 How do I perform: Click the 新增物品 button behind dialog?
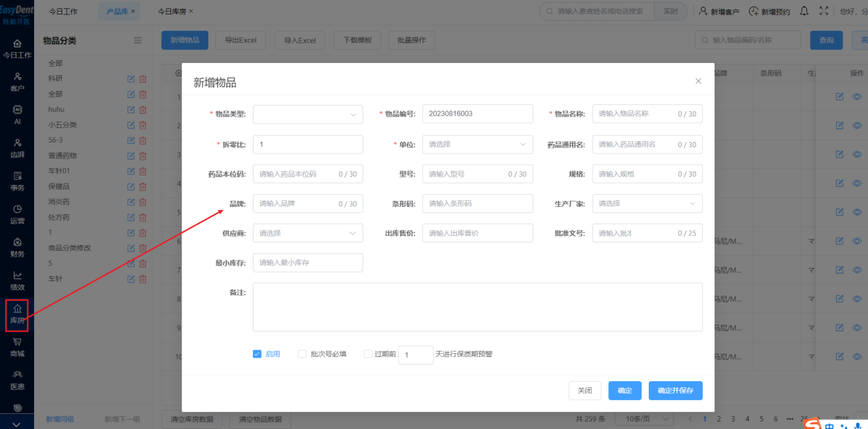[185, 40]
